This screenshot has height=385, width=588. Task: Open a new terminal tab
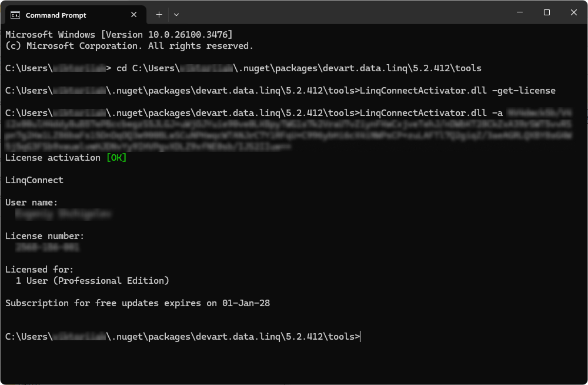[x=160, y=14]
